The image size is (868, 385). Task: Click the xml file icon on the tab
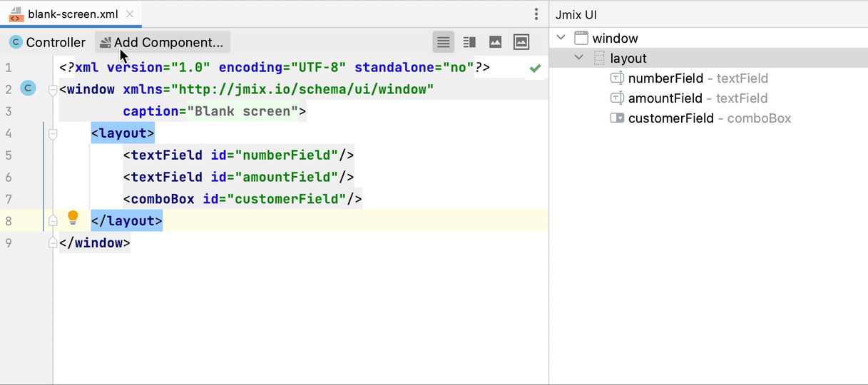coord(15,14)
